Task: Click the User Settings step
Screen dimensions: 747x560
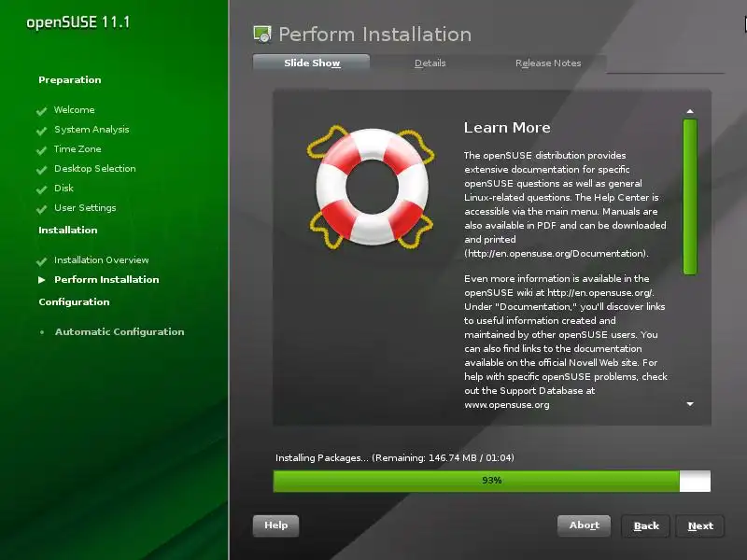Action: point(85,207)
